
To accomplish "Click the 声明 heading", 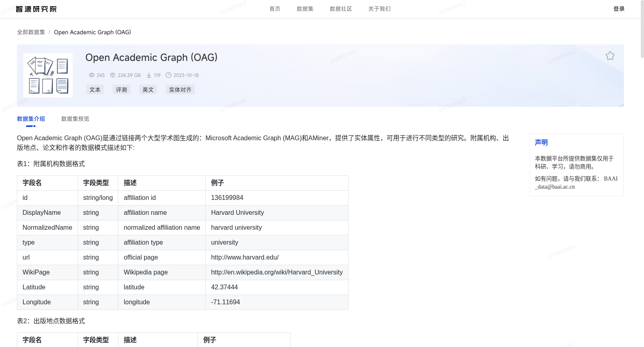I will click(x=541, y=143).
